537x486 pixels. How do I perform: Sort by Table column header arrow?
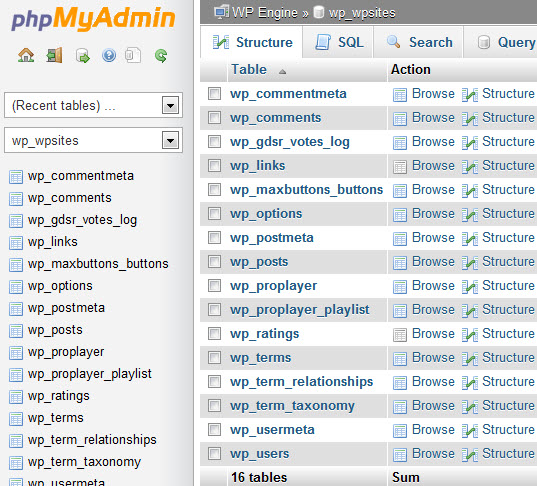coord(282,72)
